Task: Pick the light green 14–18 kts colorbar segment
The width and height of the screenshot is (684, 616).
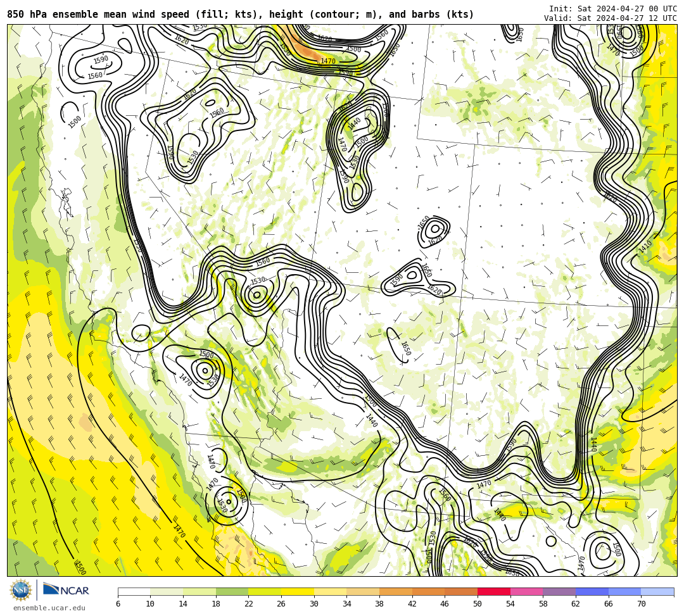Action: tap(199, 591)
